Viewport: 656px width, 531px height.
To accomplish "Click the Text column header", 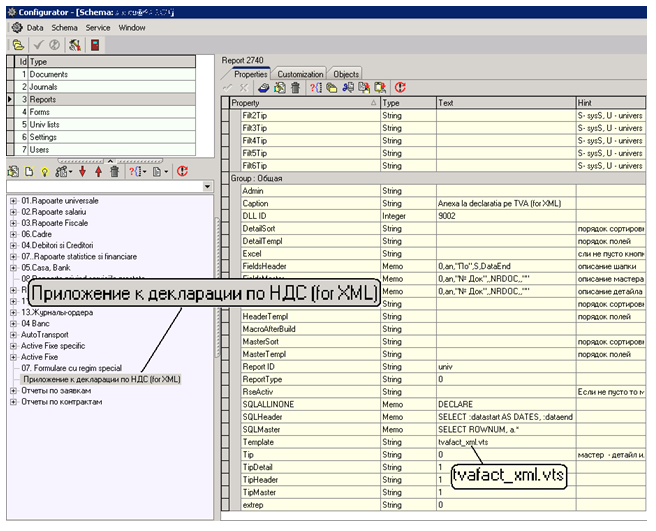I will click(506, 103).
